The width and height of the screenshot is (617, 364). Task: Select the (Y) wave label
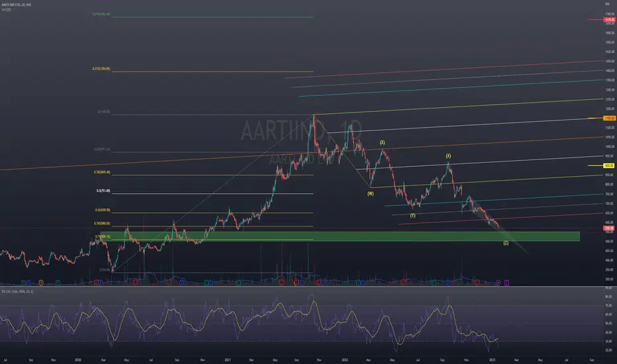tap(412, 216)
